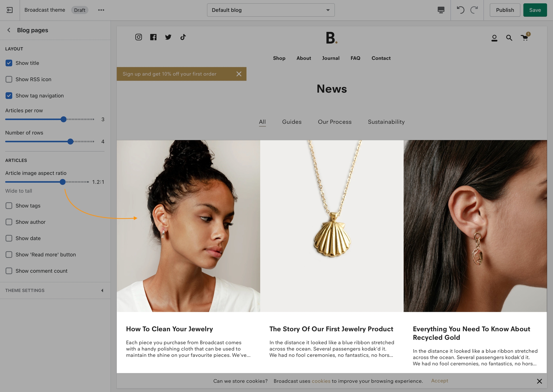Click the redo arrow icon
This screenshot has height=392, width=553.
(474, 10)
